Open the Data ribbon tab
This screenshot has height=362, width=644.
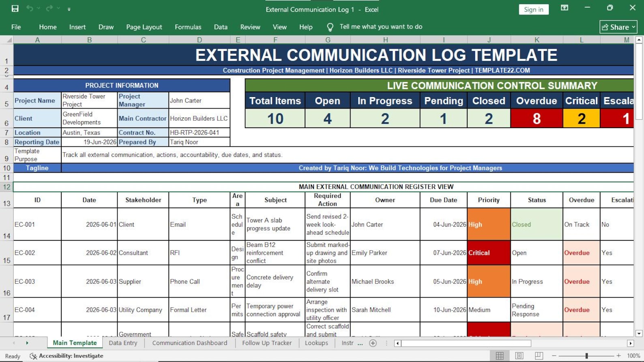click(x=221, y=27)
